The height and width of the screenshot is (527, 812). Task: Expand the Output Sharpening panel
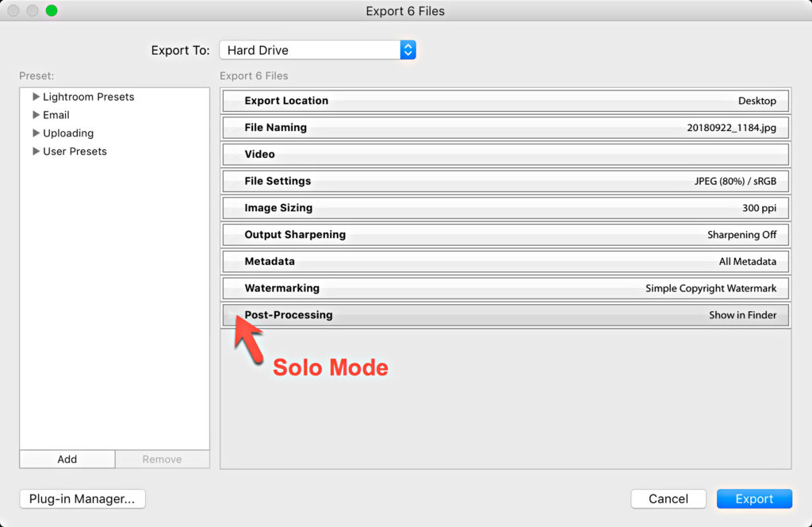(505, 235)
